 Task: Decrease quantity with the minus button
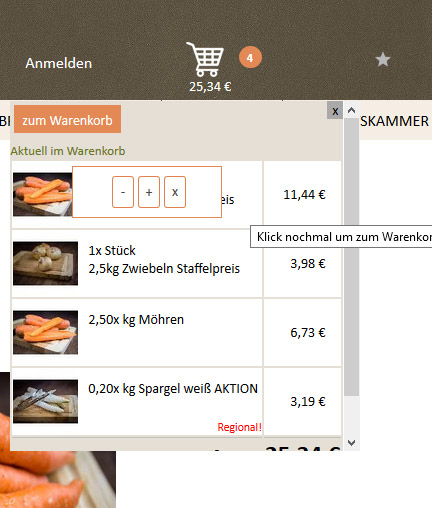pos(123,192)
